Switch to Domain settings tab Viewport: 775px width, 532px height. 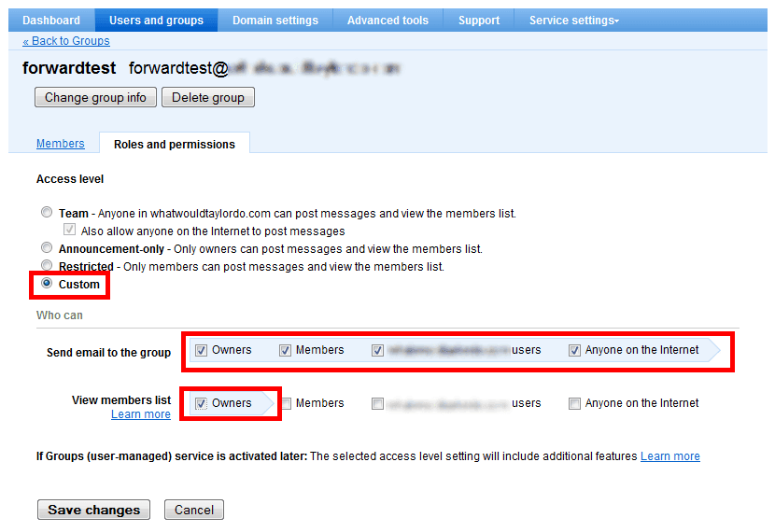pyautogui.click(x=275, y=20)
